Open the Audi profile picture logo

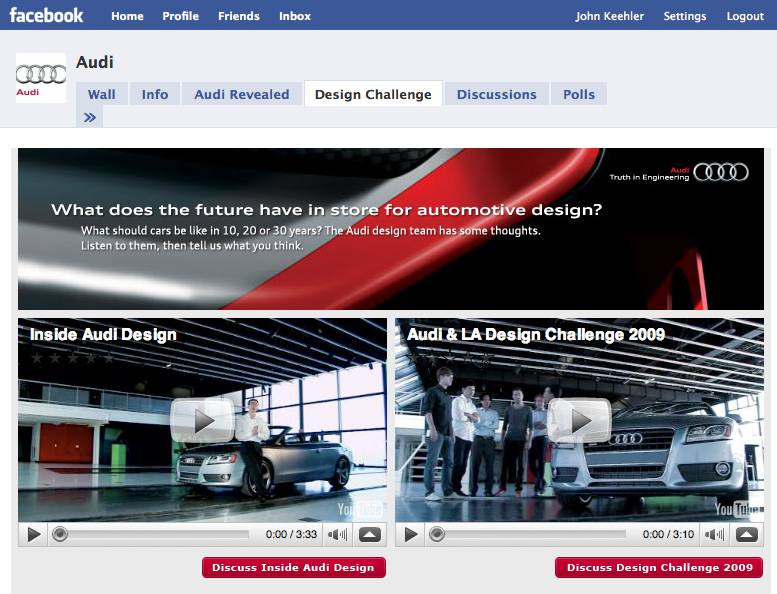[41, 78]
